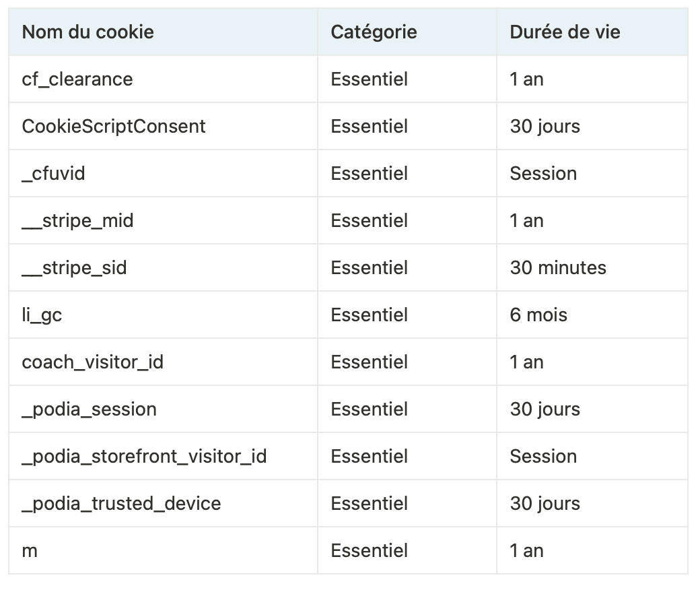Click the "Session" duration for _cfuvid
This screenshot has width=700, height=590.
pyautogui.click(x=543, y=173)
